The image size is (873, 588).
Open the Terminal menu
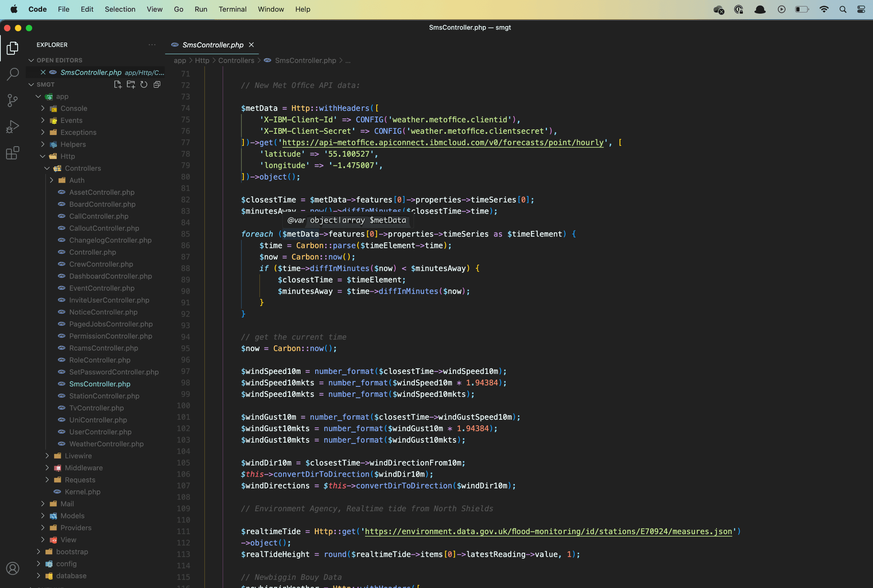tap(232, 9)
